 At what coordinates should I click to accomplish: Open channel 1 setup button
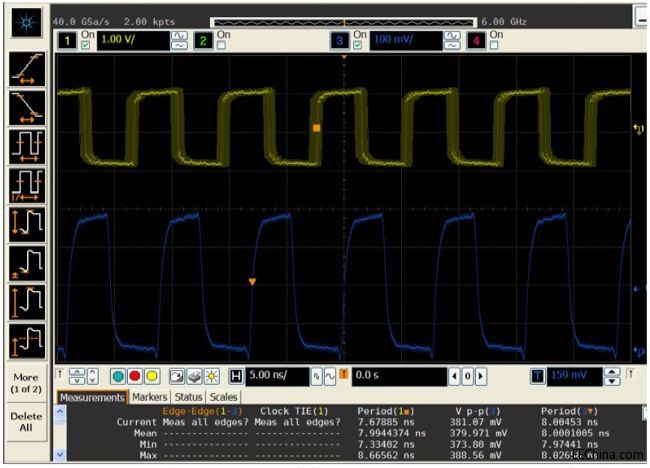pyautogui.click(x=67, y=41)
